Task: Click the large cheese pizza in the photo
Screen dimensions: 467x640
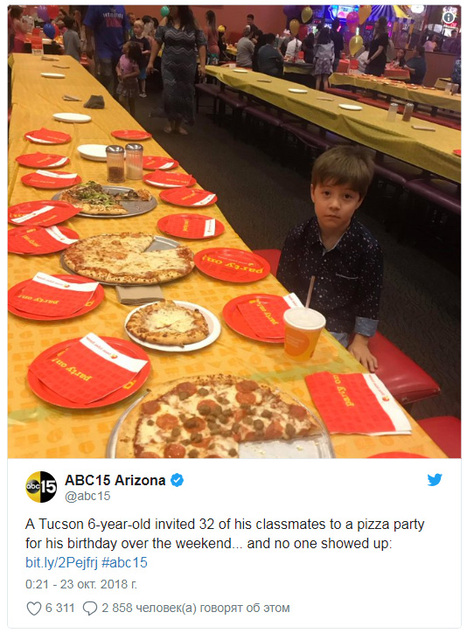Action: pyautogui.click(x=128, y=258)
